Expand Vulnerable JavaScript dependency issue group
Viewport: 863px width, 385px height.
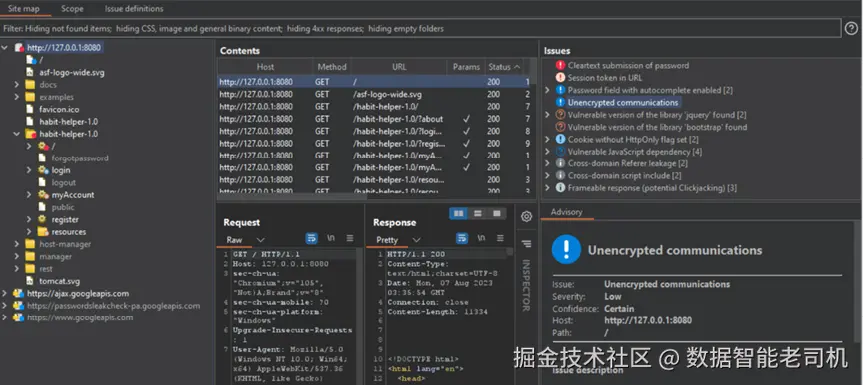pos(547,151)
